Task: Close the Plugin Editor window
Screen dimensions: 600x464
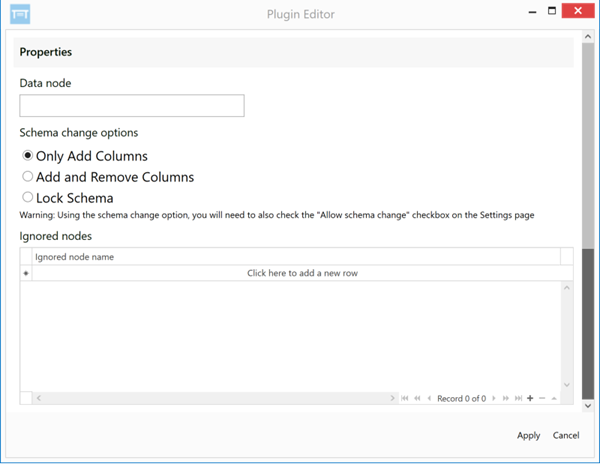Action: click(578, 11)
